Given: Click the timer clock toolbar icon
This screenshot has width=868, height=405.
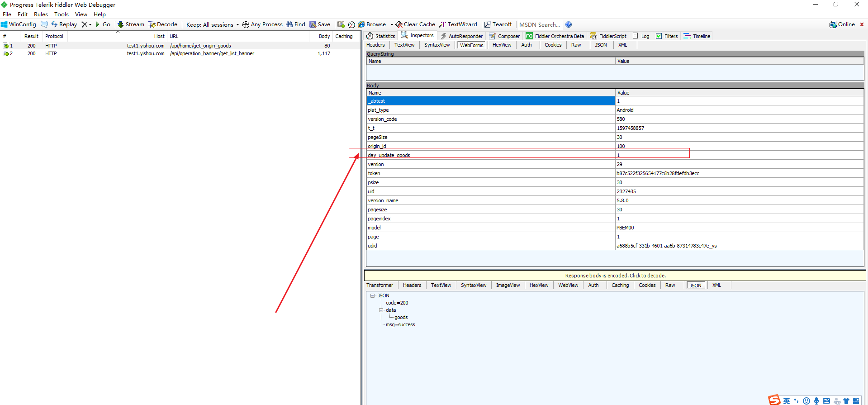Looking at the screenshot, I should pyautogui.click(x=351, y=24).
